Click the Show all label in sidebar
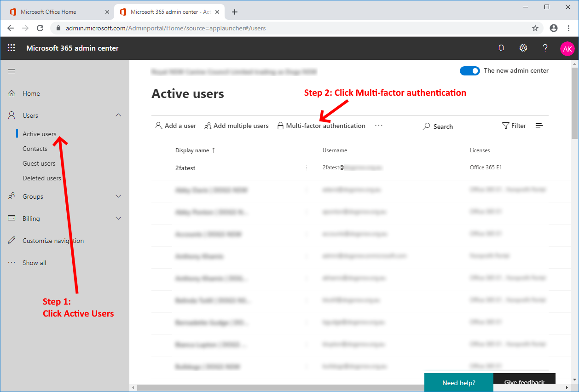Viewport: 579px width, 392px height. click(x=35, y=263)
